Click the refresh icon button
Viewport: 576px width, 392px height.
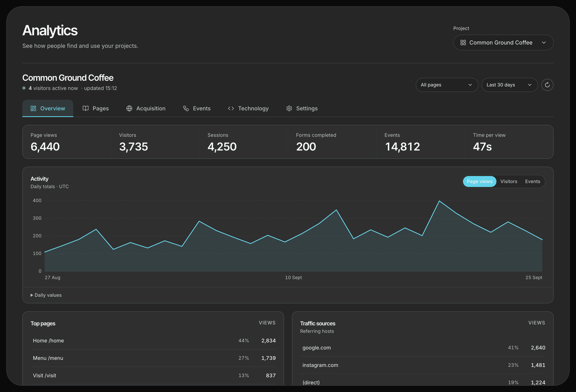(547, 85)
